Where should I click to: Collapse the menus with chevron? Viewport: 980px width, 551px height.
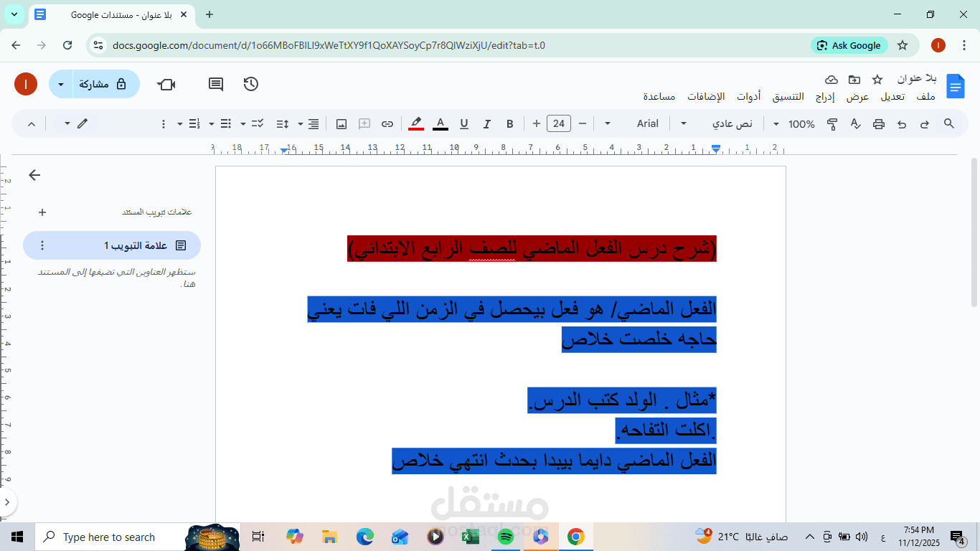pos(32,124)
